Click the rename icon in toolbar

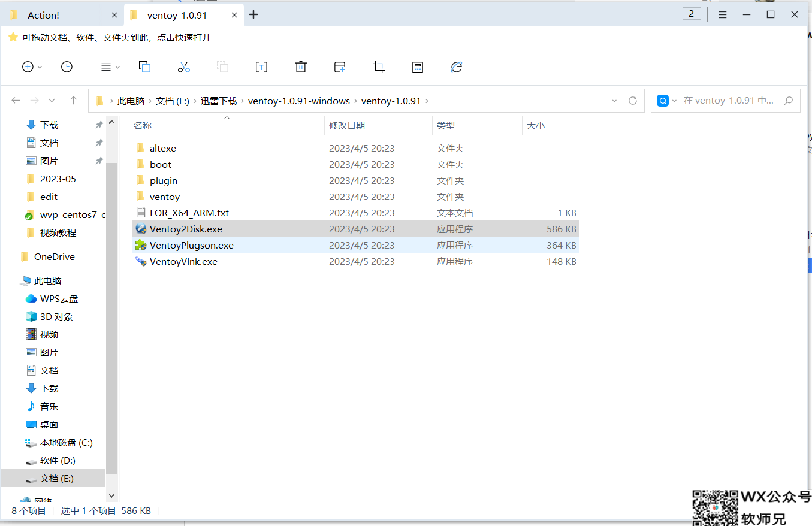coord(261,67)
